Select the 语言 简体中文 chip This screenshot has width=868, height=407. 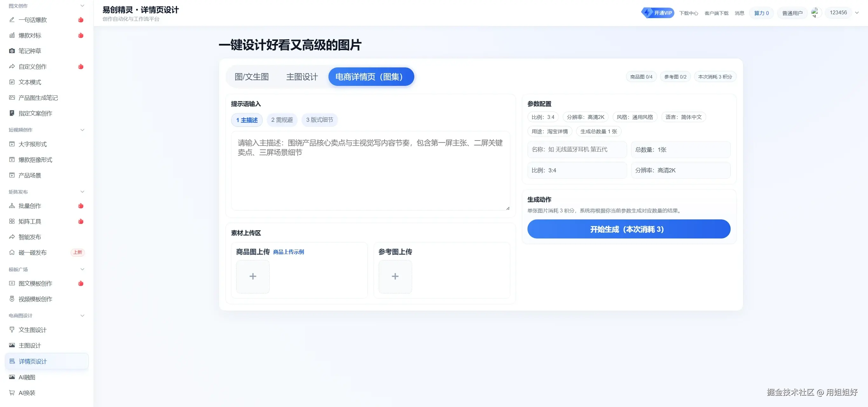click(683, 117)
